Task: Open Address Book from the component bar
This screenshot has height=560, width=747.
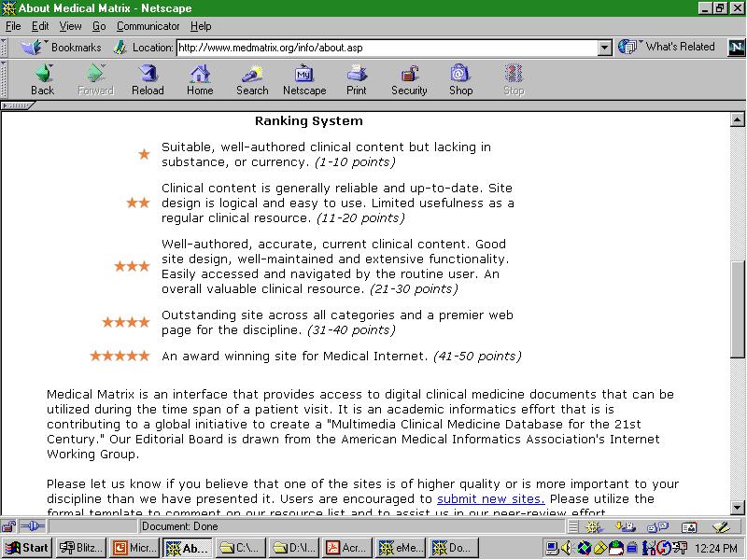Action: [x=689, y=526]
